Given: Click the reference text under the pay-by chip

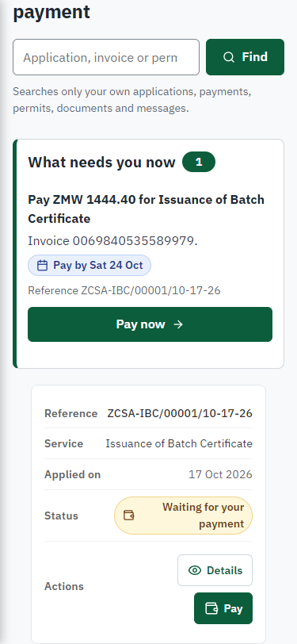Looking at the screenshot, I should click(124, 291).
